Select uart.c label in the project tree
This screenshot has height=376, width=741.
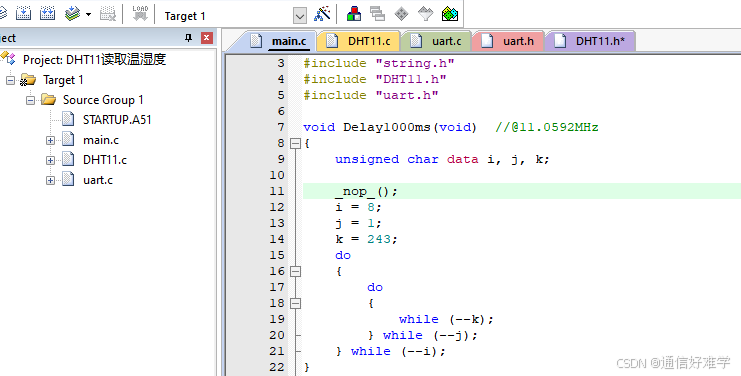98,180
